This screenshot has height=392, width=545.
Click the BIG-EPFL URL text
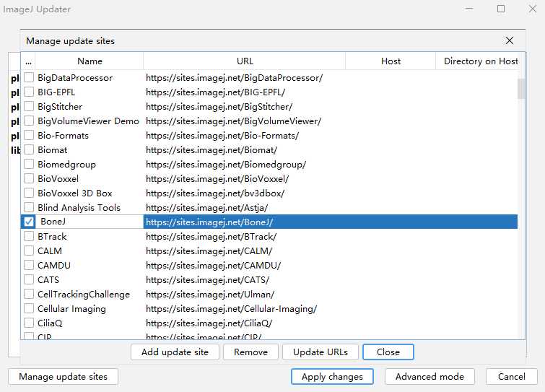click(x=216, y=92)
